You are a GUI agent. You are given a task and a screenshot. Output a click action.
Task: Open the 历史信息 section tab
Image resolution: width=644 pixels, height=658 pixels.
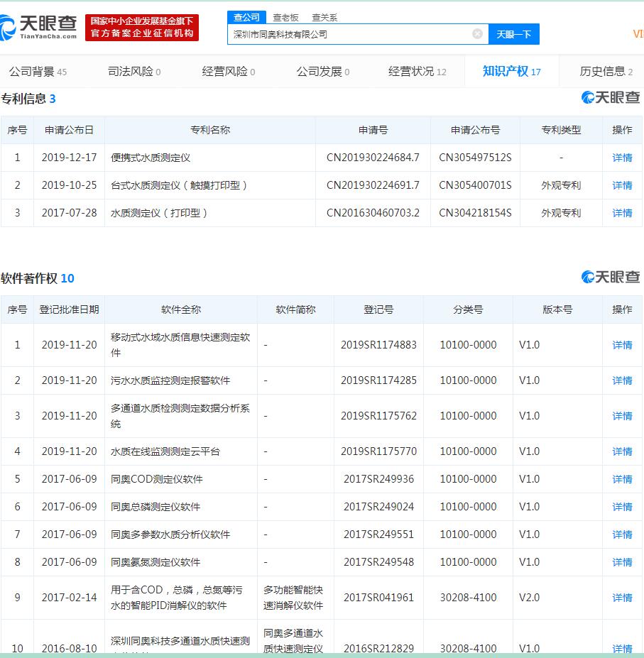(606, 72)
